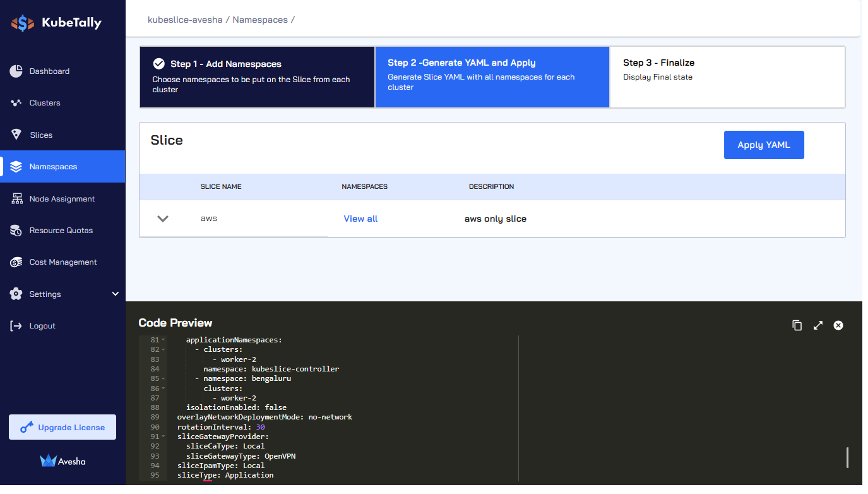868x494 pixels.
Task: Open the Slices menu item
Action: [62, 135]
